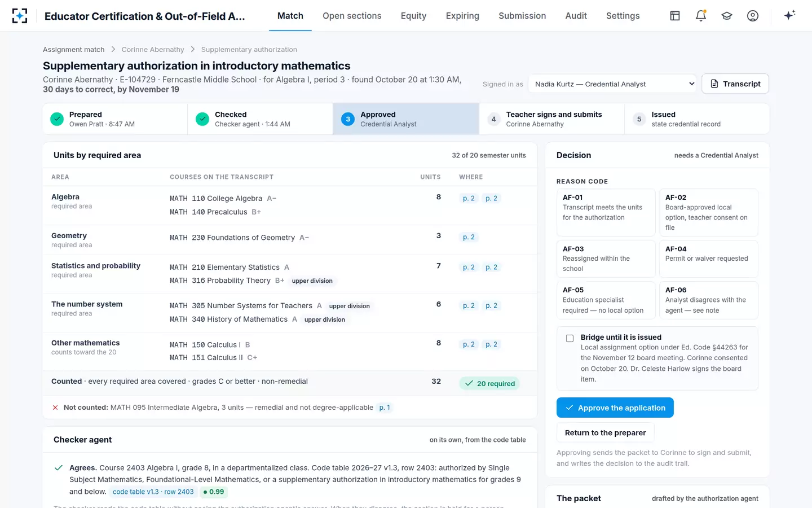The height and width of the screenshot is (508, 812).
Task: Click the red X beside Not counted
Action: 55,408
